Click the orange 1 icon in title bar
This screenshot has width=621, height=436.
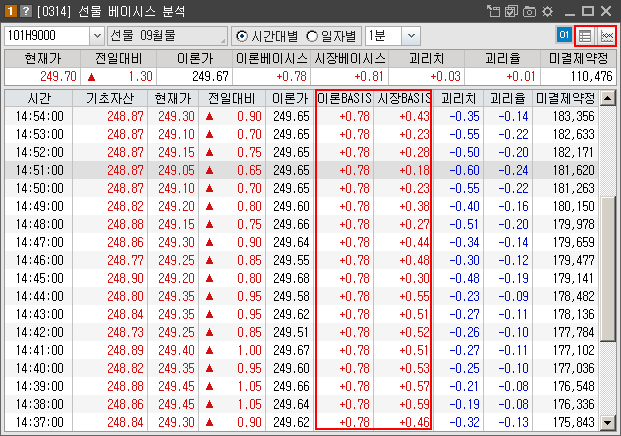10,10
